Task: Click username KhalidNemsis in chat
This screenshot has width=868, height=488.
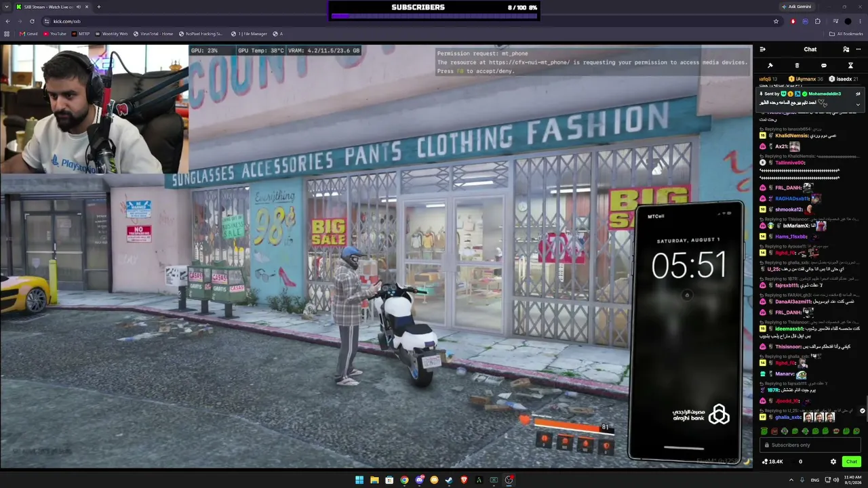Action: (x=792, y=136)
